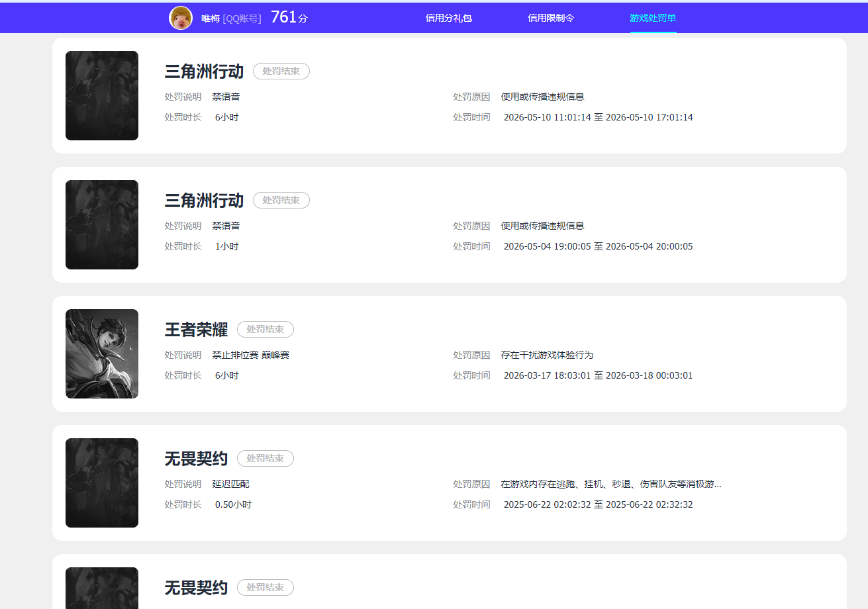Image resolution: width=868 pixels, height=609 pixels.
Task: Click 0.50小时 duration value
Action: (x=233, y=504)
